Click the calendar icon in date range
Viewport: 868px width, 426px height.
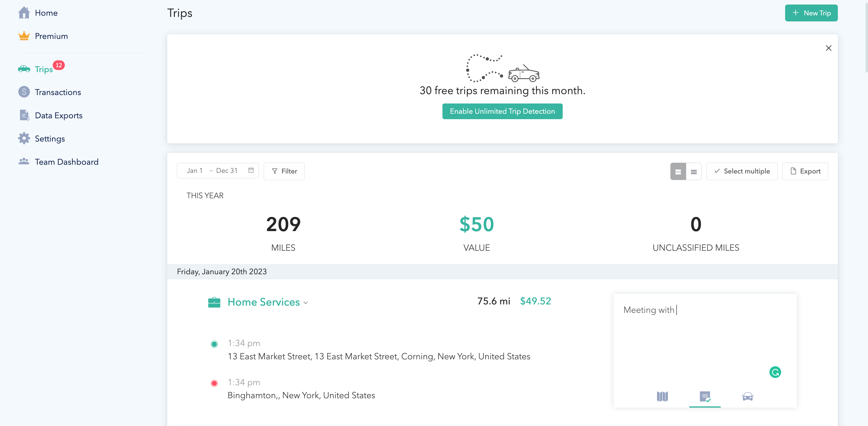(x=251, y=170)
